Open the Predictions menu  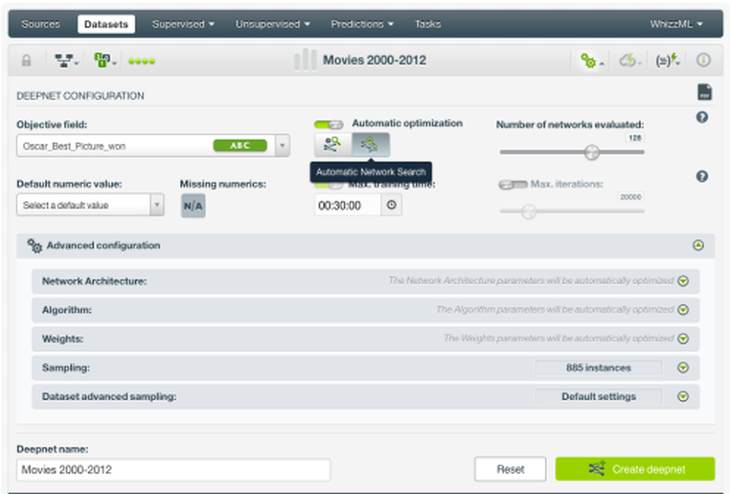click(x=362, y=24)
